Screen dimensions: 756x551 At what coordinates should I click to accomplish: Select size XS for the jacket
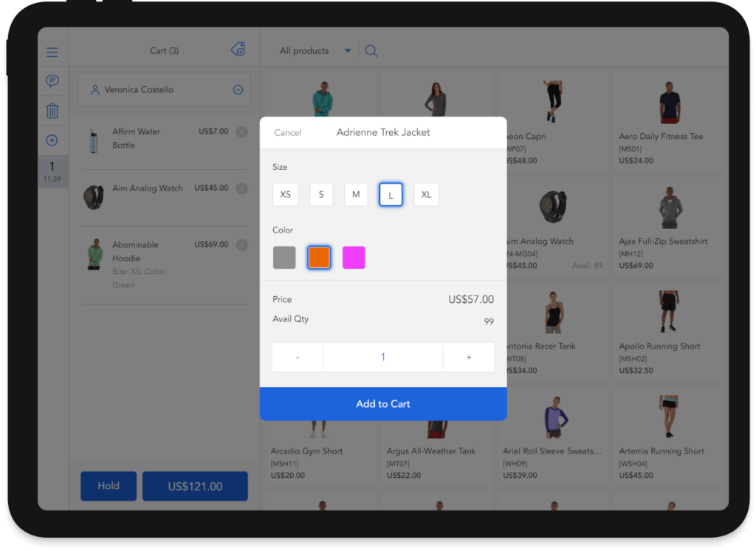click(286, 194)
